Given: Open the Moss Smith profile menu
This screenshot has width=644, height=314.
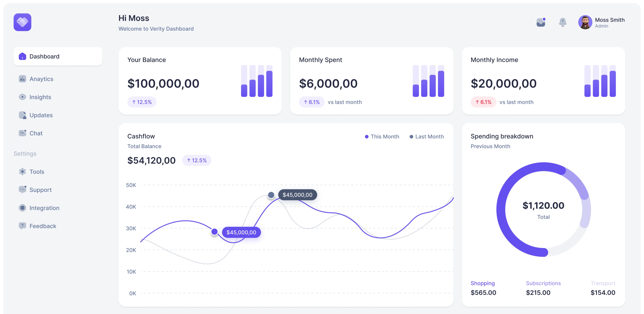Looking at the screenshot, I should (601, 22).
